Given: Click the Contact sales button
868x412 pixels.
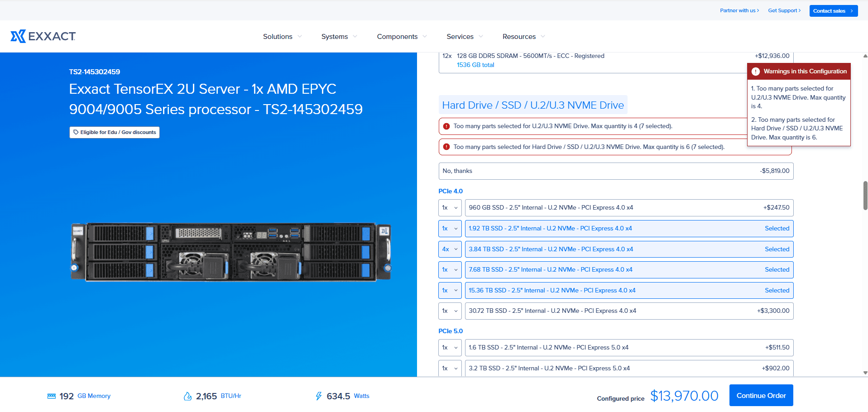Looking at the screenshot, I should [x=834, y=11].
